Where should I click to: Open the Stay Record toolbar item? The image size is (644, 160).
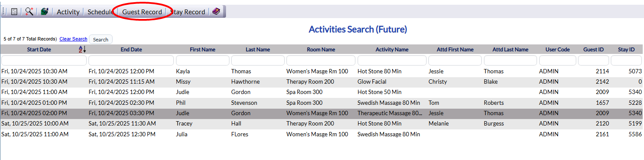188,12
